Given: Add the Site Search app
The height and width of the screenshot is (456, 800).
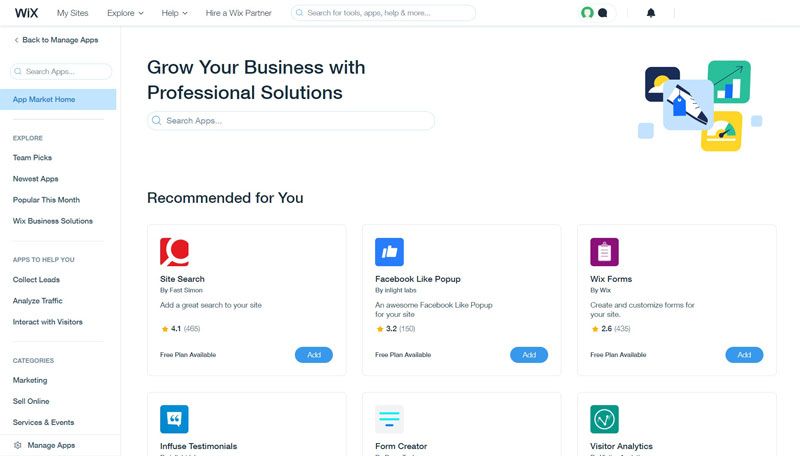Looking at the screenshot, I should [x=314, y=355].
